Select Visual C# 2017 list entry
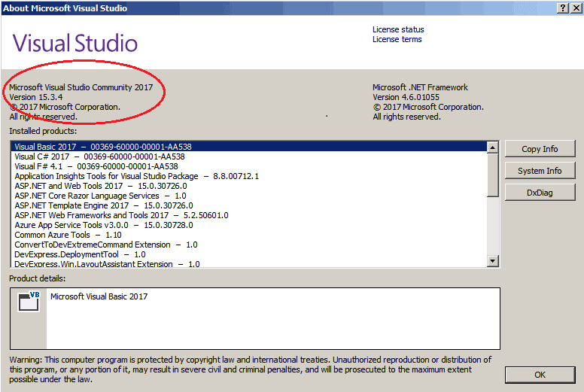584x392 pixels. (x=99, y=156)
